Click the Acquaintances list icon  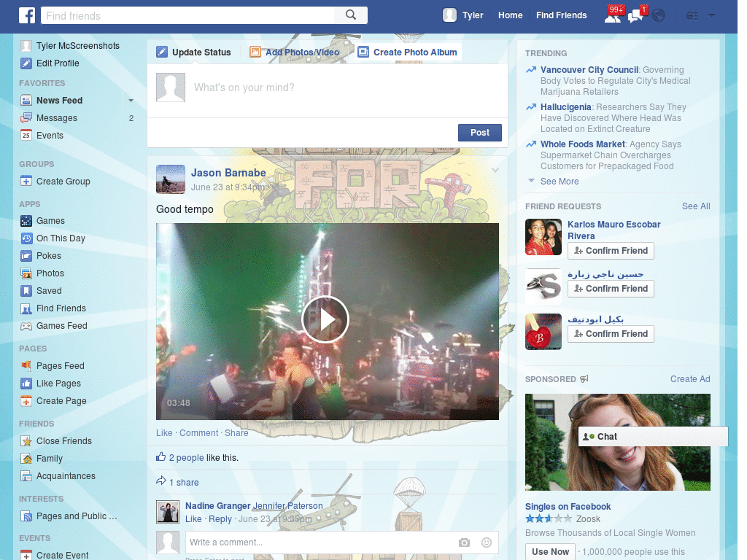26,475
